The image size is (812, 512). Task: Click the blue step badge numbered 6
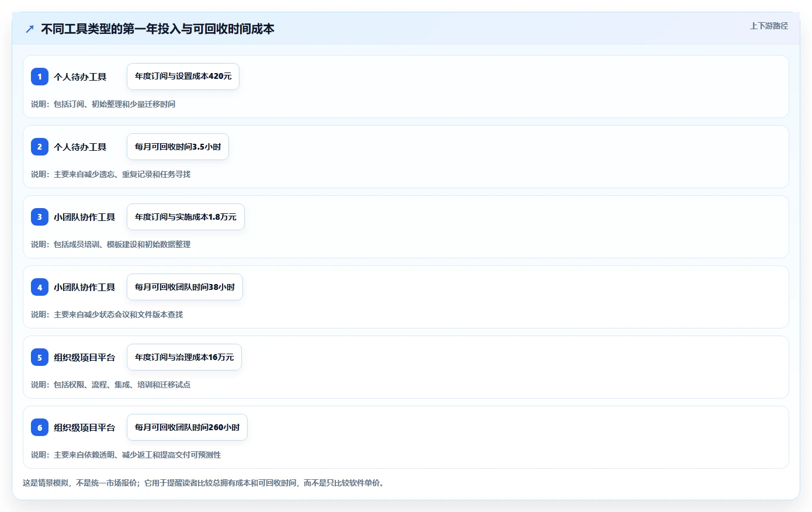(40, 427)
